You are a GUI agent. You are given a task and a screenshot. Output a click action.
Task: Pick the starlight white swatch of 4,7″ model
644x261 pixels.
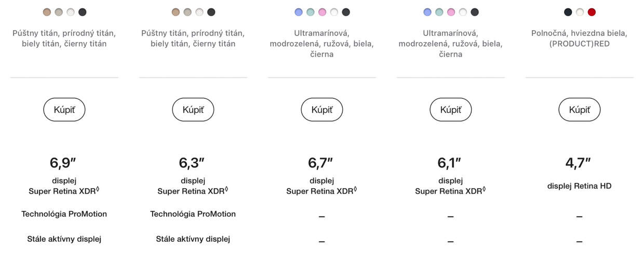click(580, 12)
